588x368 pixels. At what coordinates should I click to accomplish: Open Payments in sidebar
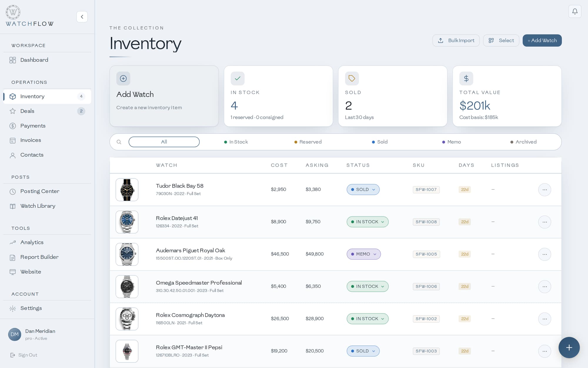point(47,126)
